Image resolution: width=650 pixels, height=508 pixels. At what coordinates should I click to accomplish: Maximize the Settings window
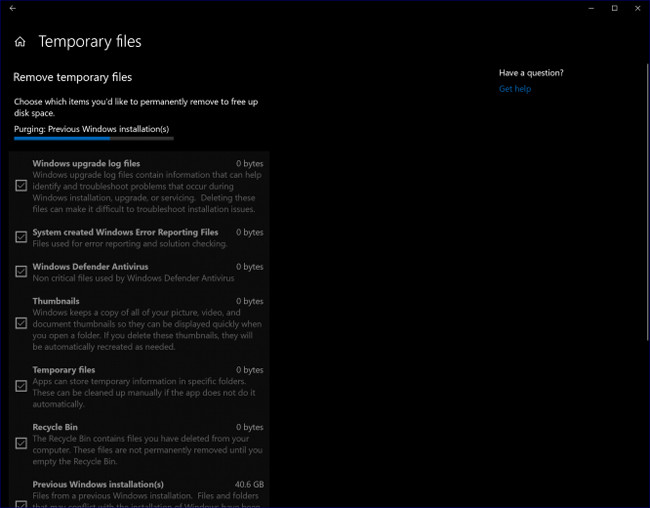(x=614, y=8)
